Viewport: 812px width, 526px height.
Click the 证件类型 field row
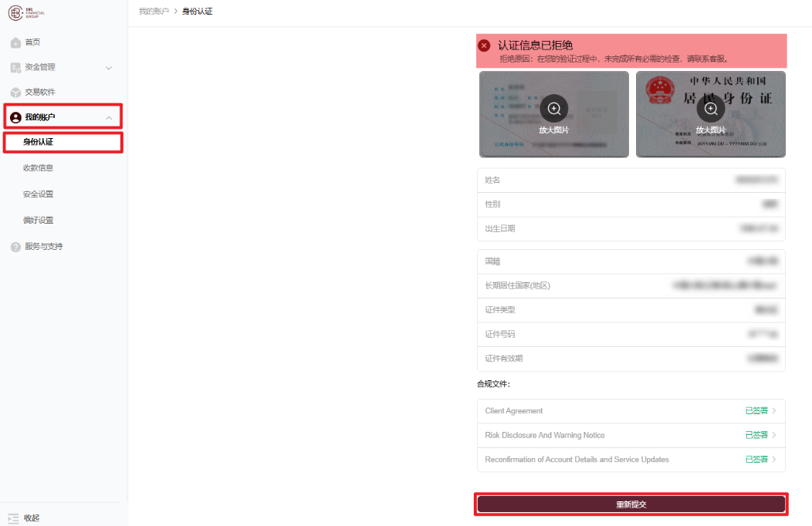point(631,310)
